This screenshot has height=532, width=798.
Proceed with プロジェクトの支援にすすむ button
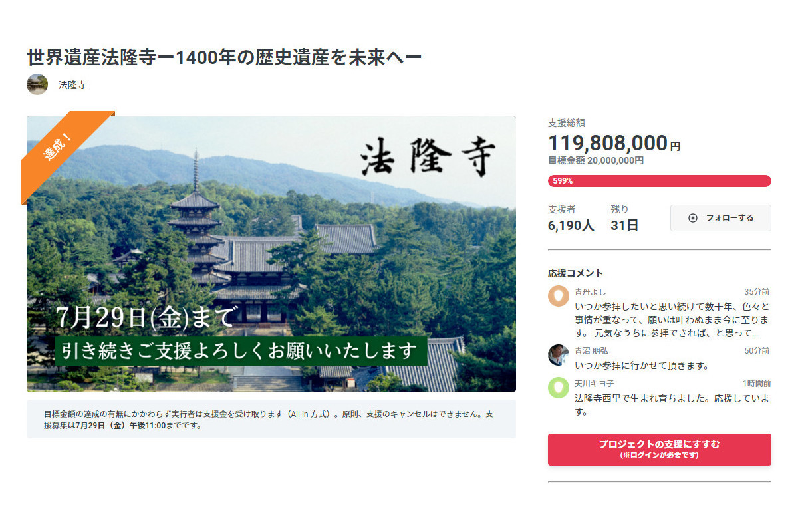pos(659,450)
